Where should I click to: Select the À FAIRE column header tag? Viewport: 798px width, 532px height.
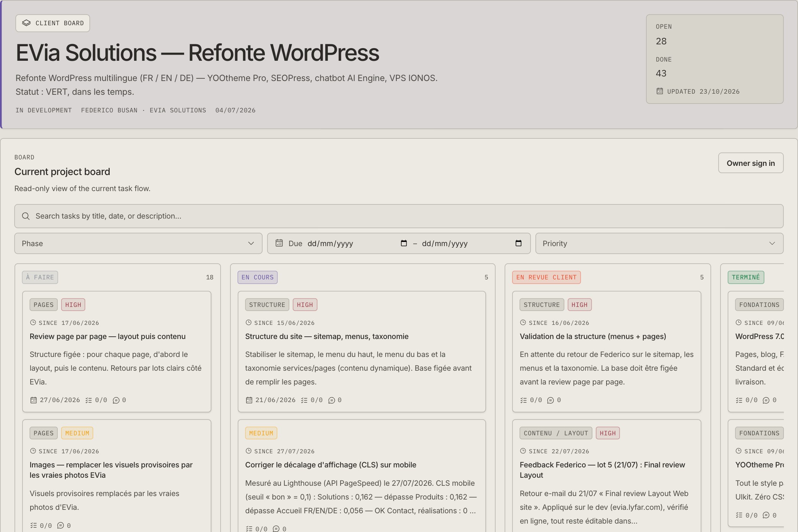point(40,277)
